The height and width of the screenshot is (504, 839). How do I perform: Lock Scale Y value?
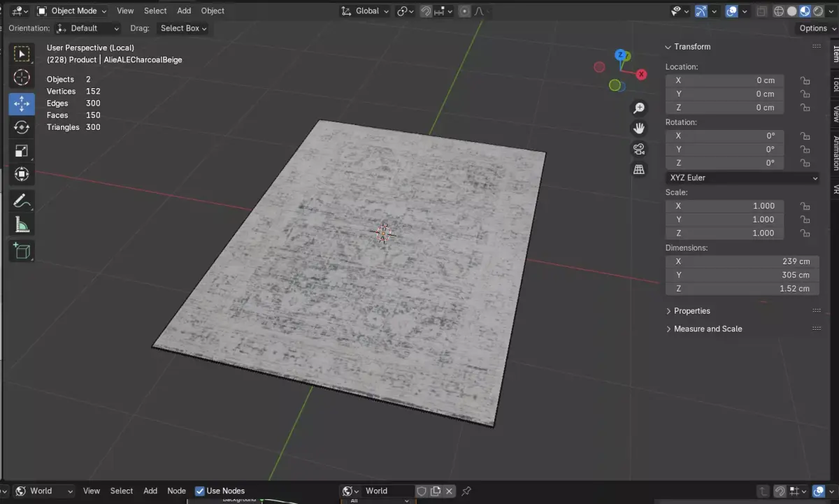805,219
